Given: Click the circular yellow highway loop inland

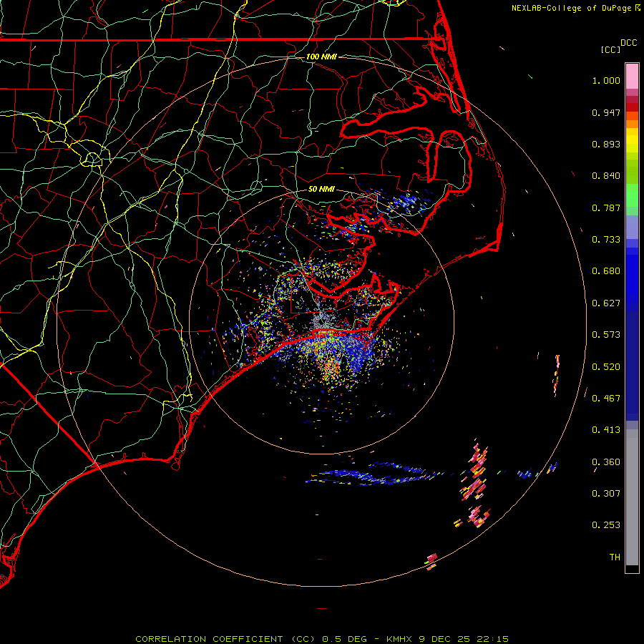Looking at the screenshot, I should tap(92, 159).
